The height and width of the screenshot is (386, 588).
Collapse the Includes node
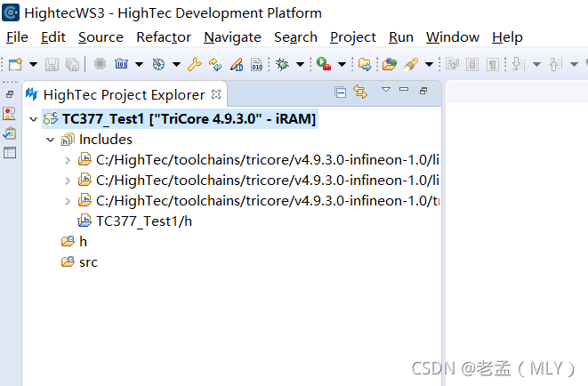pyautogui.click(x=50, y=140)
